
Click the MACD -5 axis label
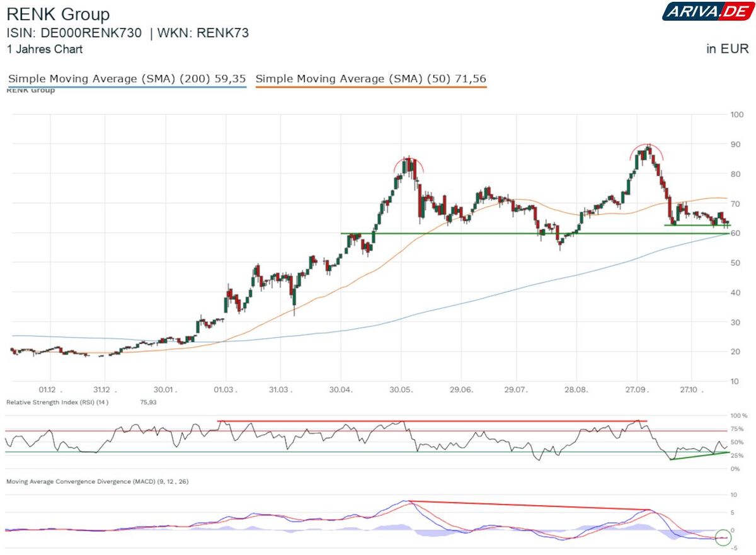734,547
